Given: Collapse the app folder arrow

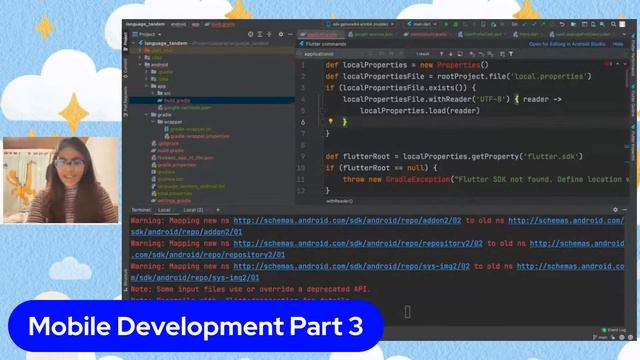Looking at the screenshot, I should tap(147, 86).
